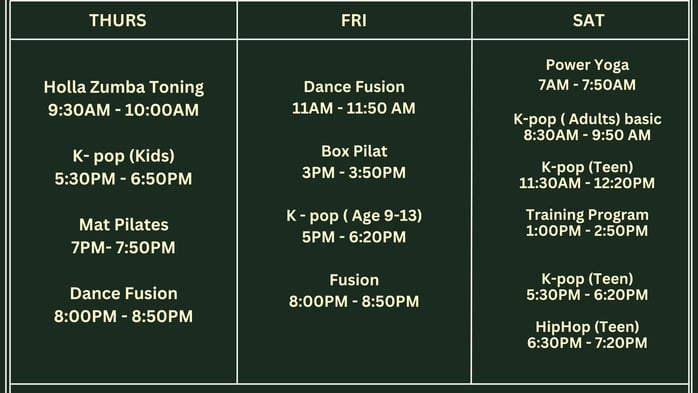Click the Power Yoga class
The image size is (698, 393).
pos(588,65)
